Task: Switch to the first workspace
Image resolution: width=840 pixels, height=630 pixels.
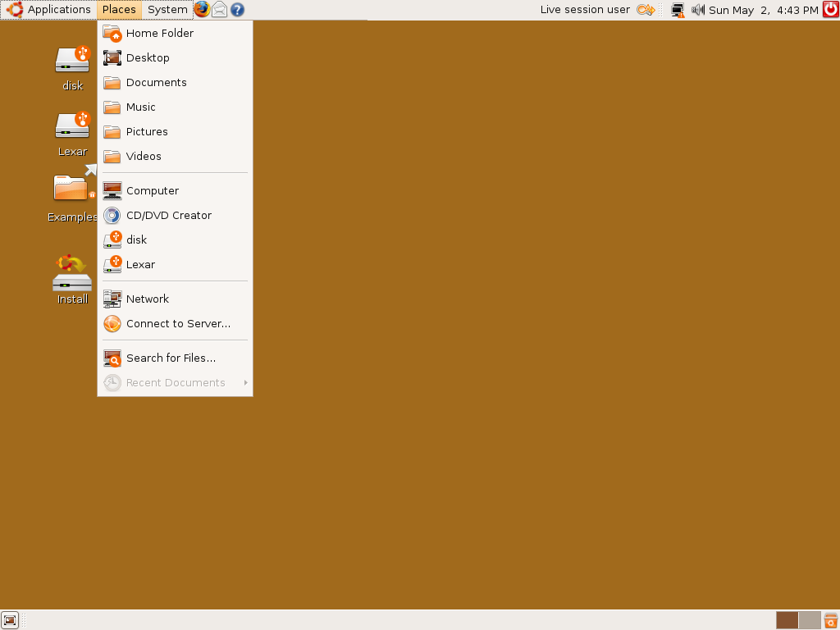Action: pos(787,620)
